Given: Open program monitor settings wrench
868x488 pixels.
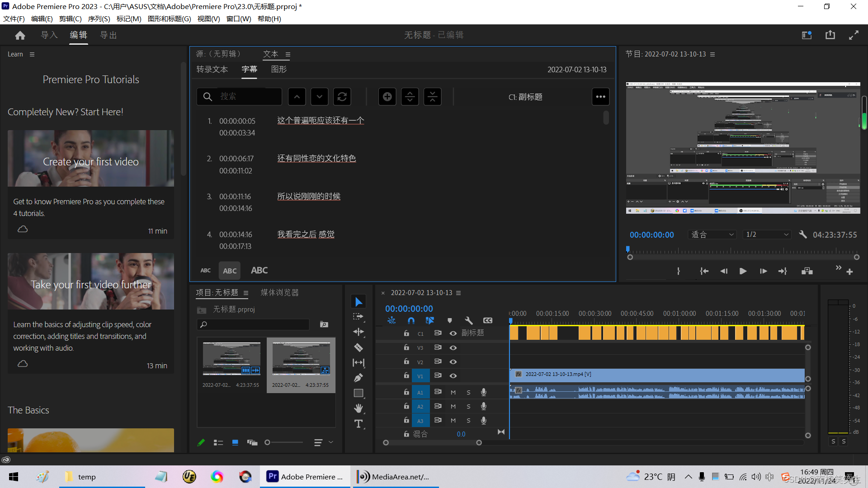Looking at the screenshot, I should coord(803,235).
